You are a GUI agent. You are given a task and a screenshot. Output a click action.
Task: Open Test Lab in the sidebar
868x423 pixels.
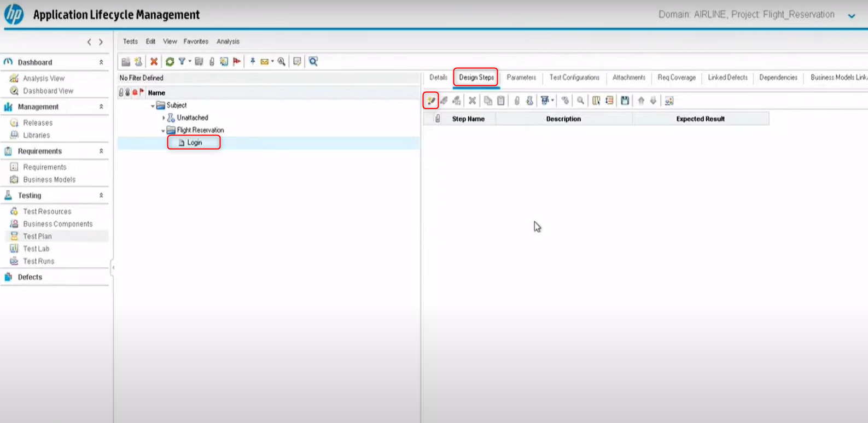[36, 249]
